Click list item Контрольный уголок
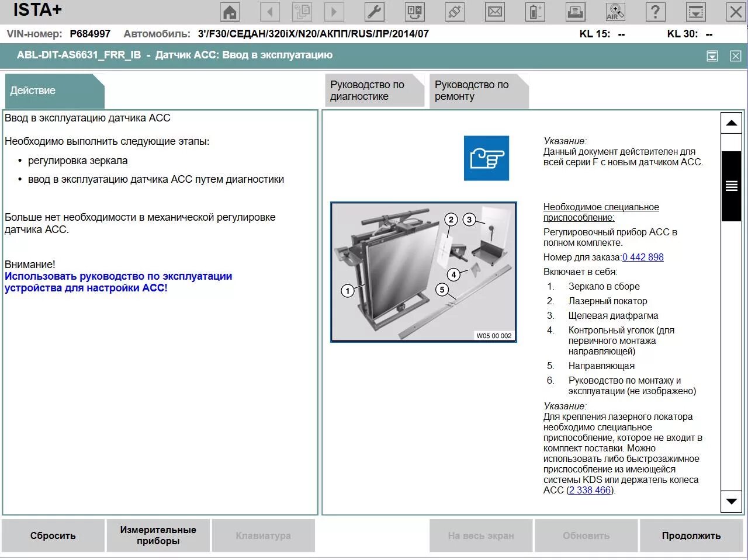 pyautogui.click(x=621, y=340)
